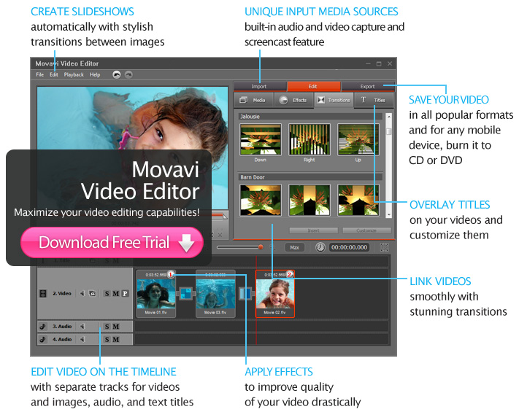The height and width of the screenshot is (420, 519).
Task: Select transition icon between Movie 01 and Movie 03
Action: (185, 293)
